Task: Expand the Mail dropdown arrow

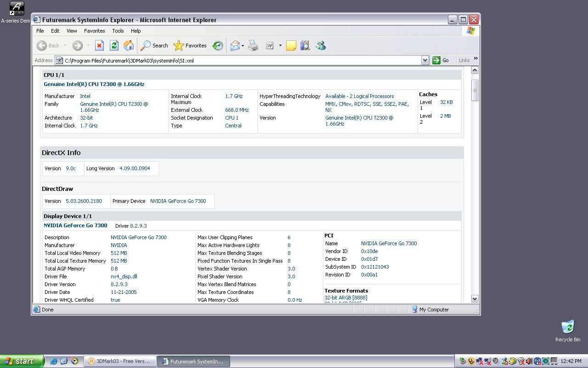Action: pos(243,46)
